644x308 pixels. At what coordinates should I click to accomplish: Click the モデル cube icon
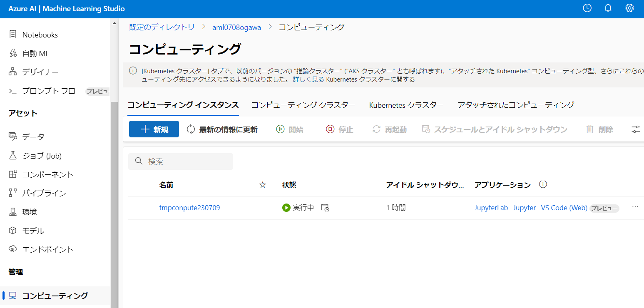[13, 230]
